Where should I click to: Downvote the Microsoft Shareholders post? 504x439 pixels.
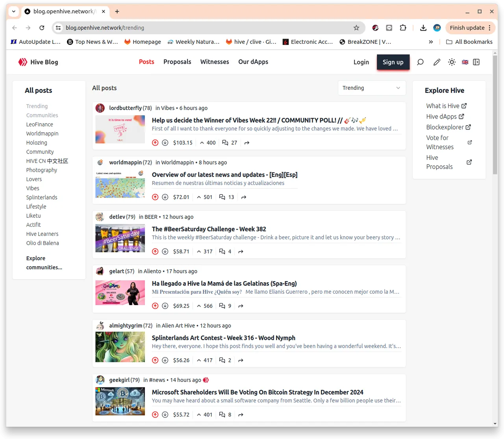point(165,415)
